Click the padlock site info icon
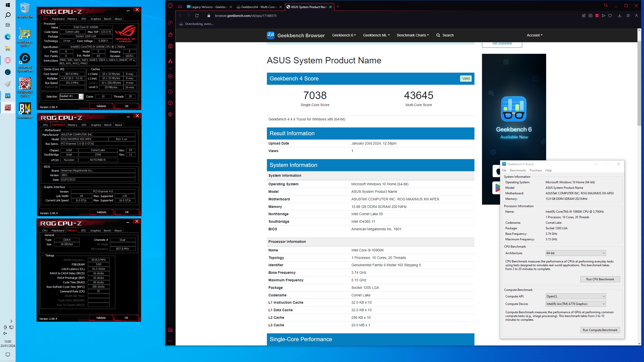This screenshot has width=644, height=362. point(209,16)
